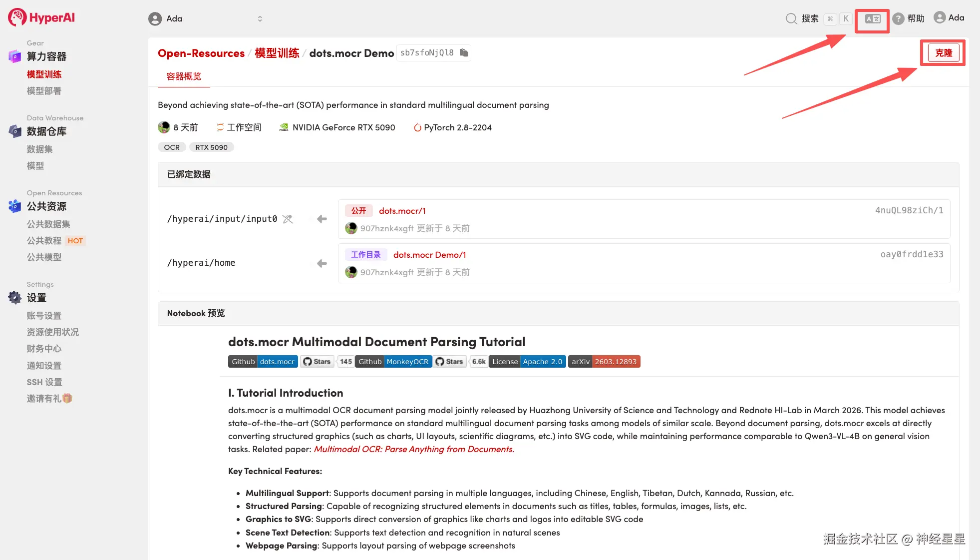The width and height of the screenshot is (980, 560).
Task: Expand the Ada workspace switcher dropdown
Action: pos(260,19)
